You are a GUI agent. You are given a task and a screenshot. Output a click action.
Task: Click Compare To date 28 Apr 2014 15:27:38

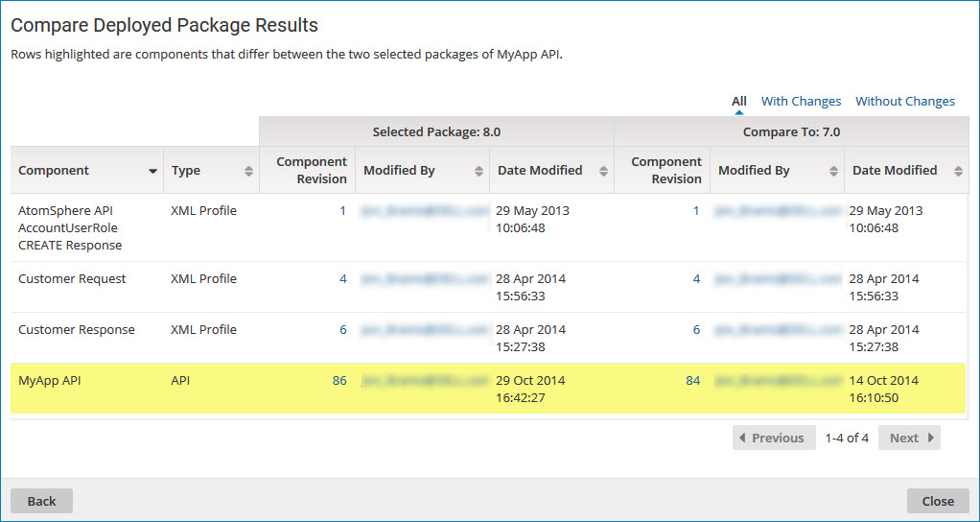(884, 338)
